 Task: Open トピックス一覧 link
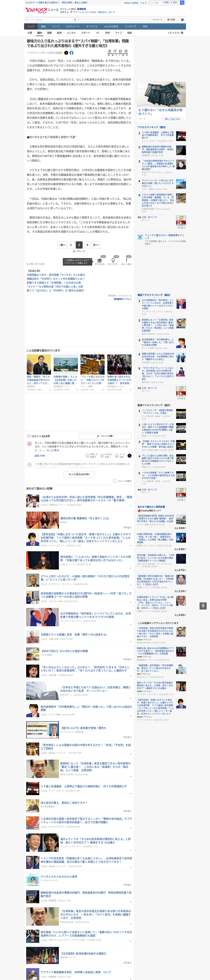(x=176, y=33)
